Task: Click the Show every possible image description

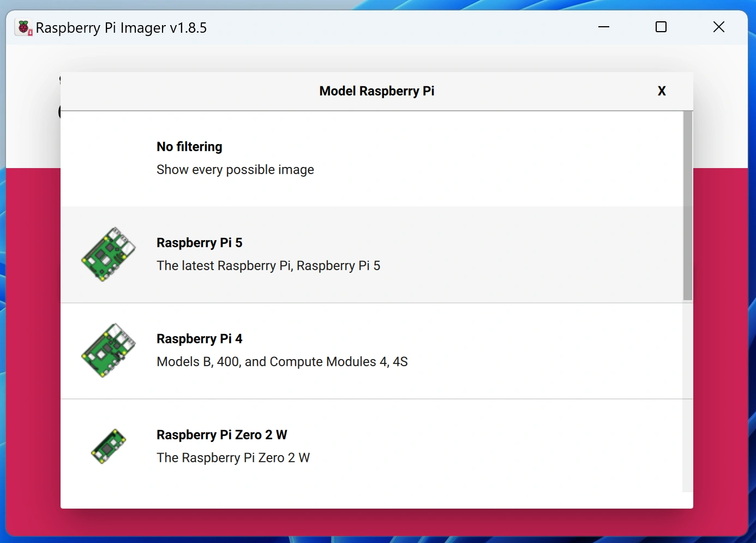Action: tap(235, 170)
